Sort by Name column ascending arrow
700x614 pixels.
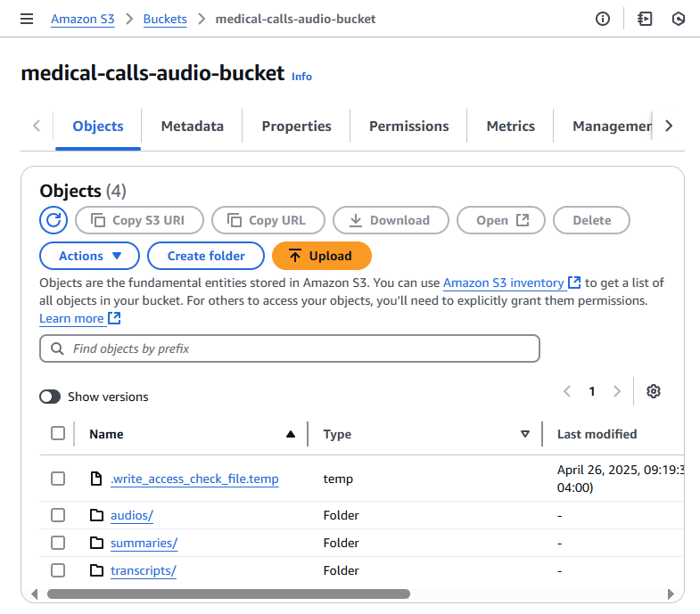pyautogui.click(x=290, y=434)
